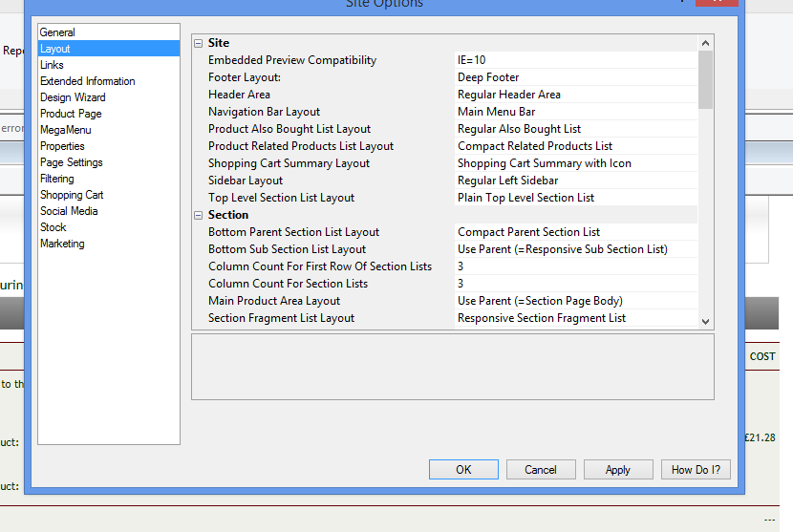Collapse the Section group
793x532 pixels.
[x=199, y=215]
